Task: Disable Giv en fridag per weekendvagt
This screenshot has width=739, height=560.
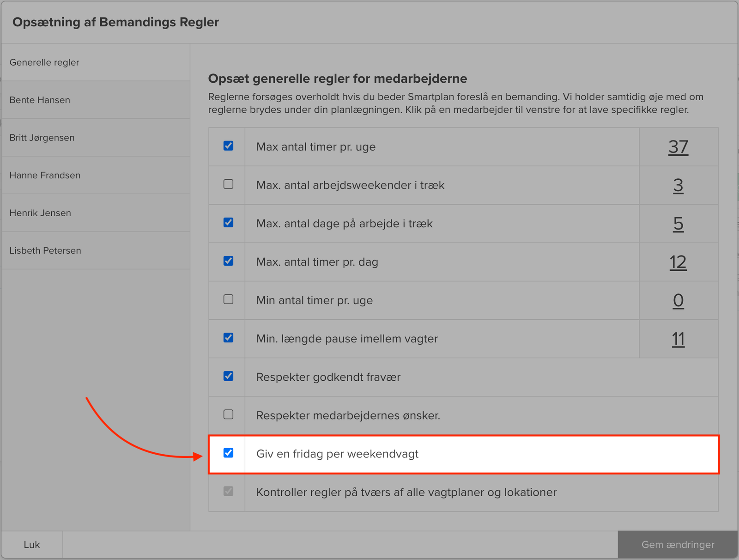Action: [x=228, y=453]
